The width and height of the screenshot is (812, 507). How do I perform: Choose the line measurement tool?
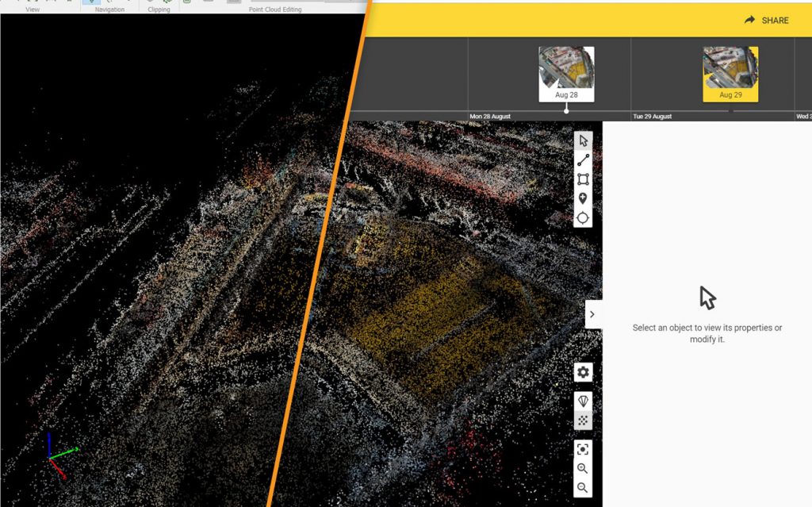[x=583, y=160]
